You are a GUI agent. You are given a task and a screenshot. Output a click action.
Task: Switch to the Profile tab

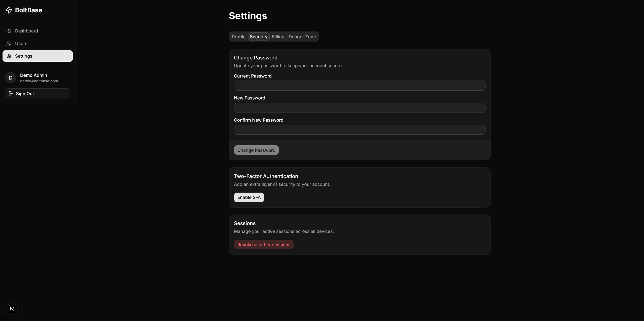[239, 37]
